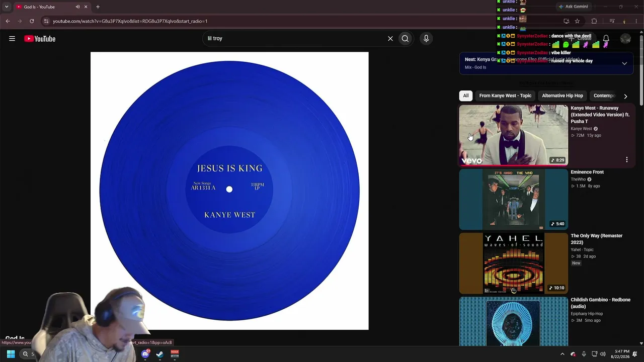
Task: Open 'The Only Way (Remaster 2023)' title
Action: [597, 239]
